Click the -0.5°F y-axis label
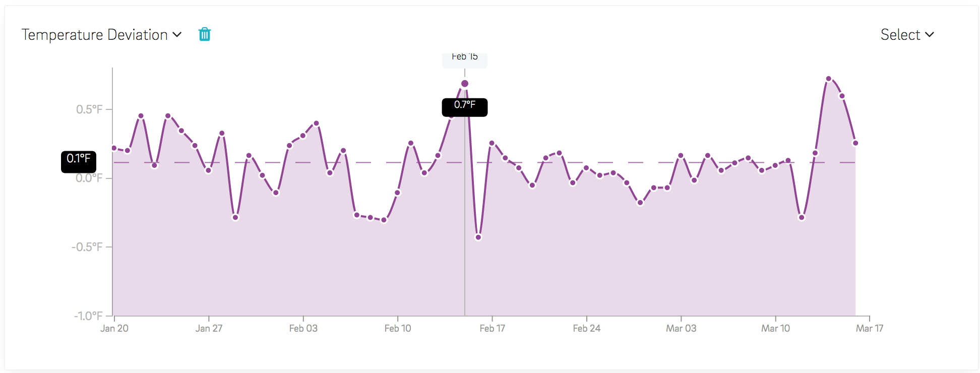The image size is (980, 373). [x=87, y=247]
